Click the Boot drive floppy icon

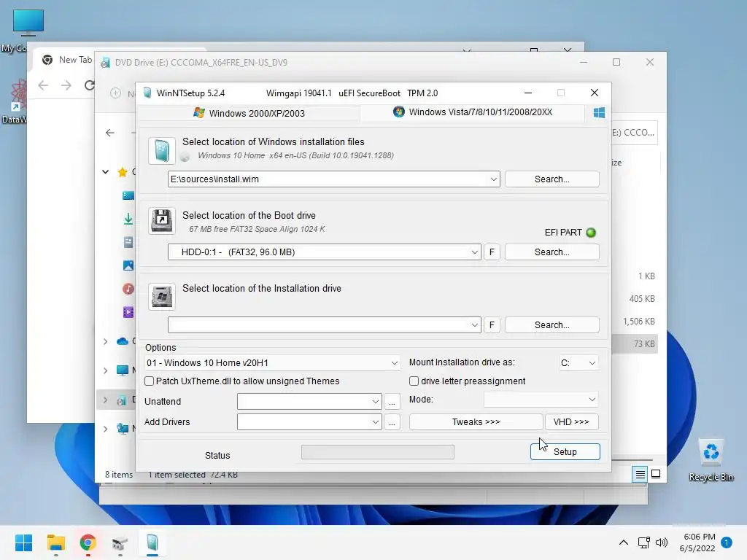[x=161, y=220]
